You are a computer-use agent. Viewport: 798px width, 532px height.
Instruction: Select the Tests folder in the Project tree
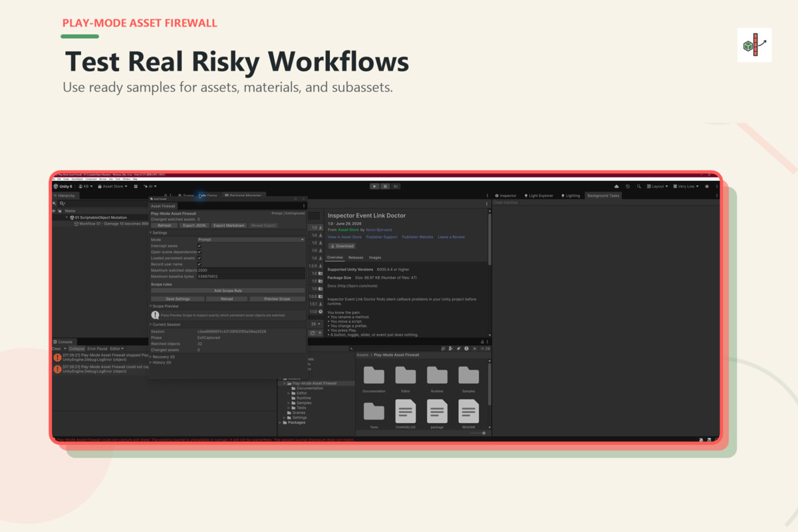pyautogui.click(x=301, y=408)
